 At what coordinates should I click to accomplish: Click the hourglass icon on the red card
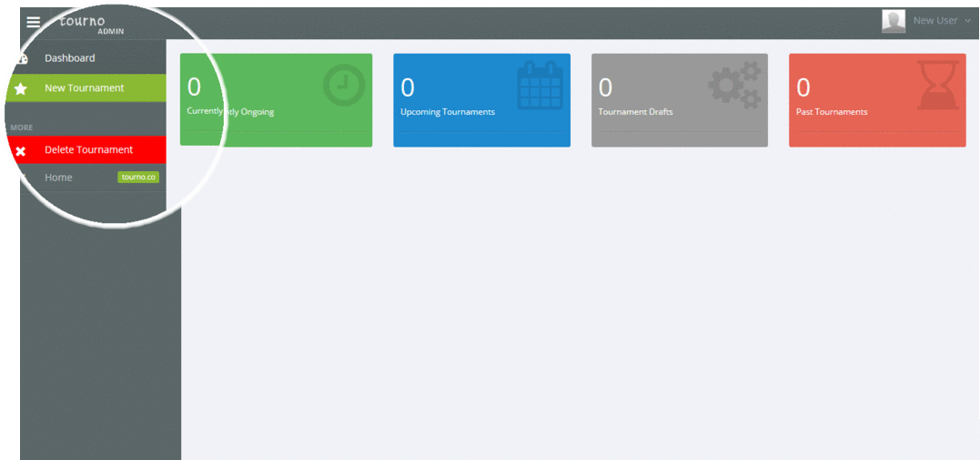[936, 87]
